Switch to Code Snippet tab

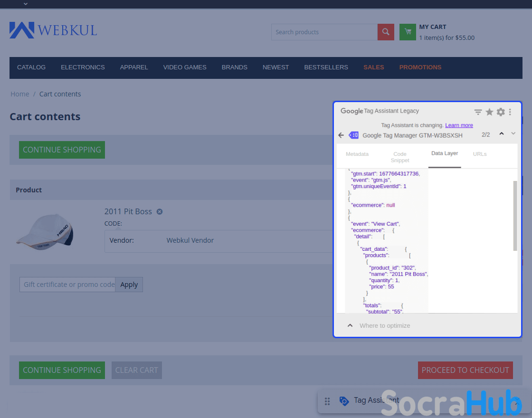pos(399,157)
